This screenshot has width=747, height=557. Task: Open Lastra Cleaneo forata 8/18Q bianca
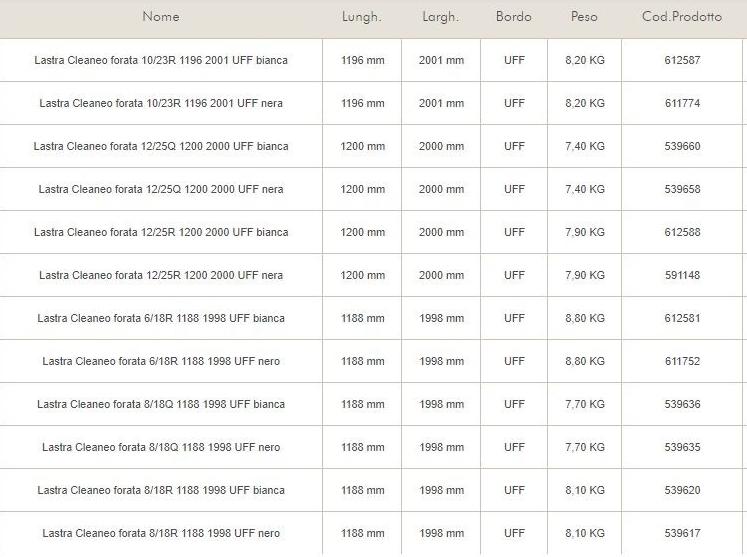coord(161,405)
